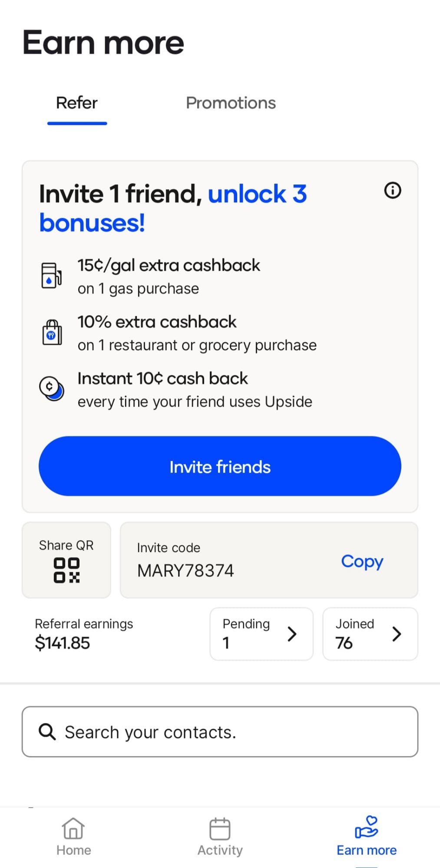Tap the grocery bag cashback icon
Viewport: 440px width, 868px height.
52,332
